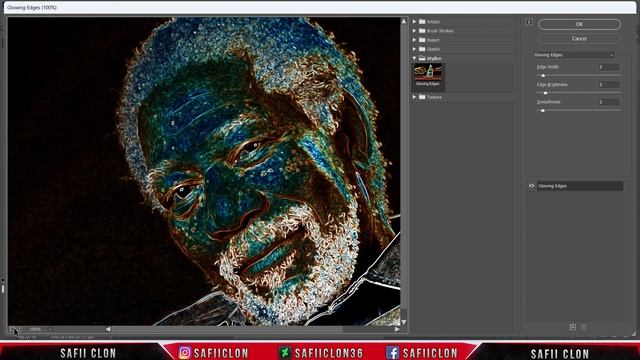640x360 pixels.
Task: Toggle the filter thumbnails panel collapse button
Action: point(529,22)
